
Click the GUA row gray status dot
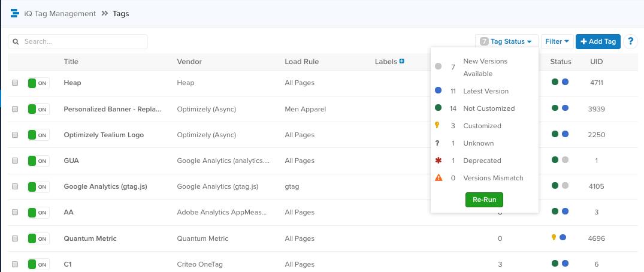click(565, 160)
